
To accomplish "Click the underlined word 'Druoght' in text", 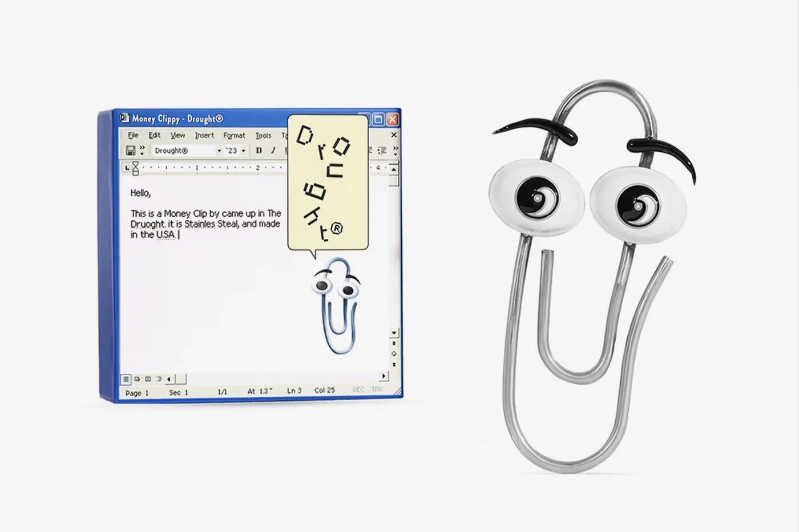I will pos(147,224).
